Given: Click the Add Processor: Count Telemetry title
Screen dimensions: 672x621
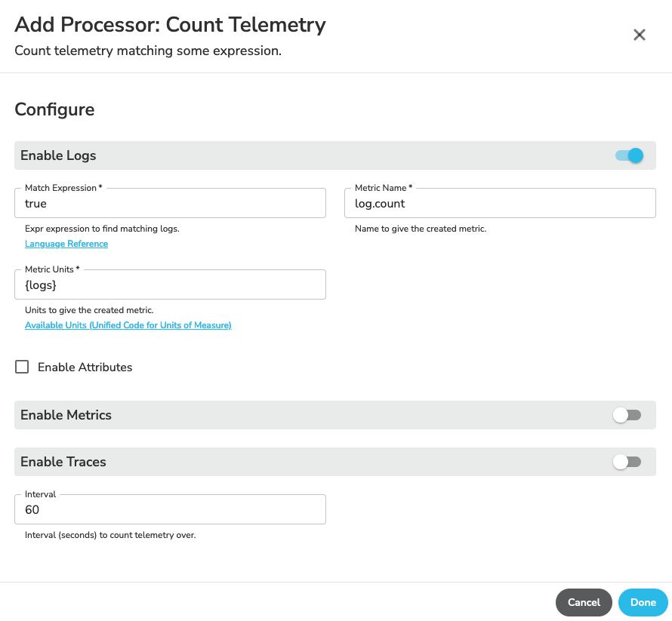Looking at the screenshot, I should [x=170, y=24].
